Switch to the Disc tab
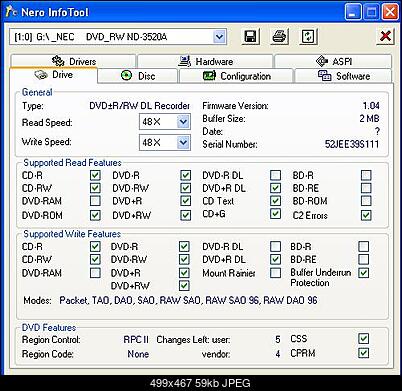This screenshot has height=391, width=402. pyautogui.click(x=138, y=76)
